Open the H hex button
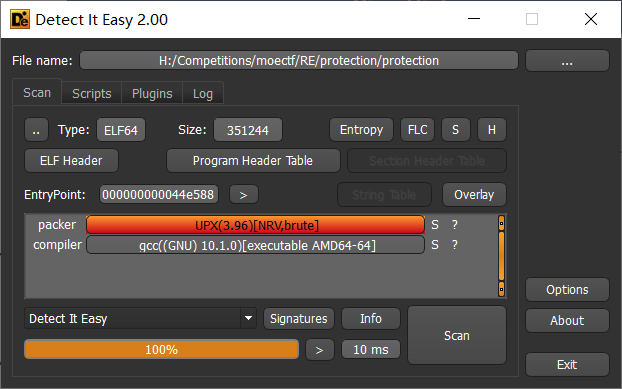The image size is (622, 389). coord(491,130)
